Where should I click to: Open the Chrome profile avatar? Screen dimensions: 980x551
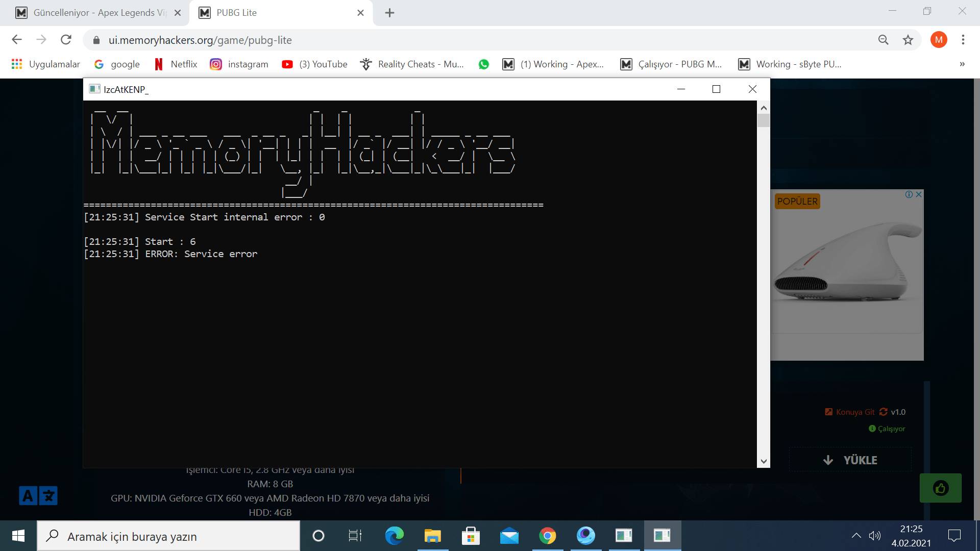(x=939, y=40)
